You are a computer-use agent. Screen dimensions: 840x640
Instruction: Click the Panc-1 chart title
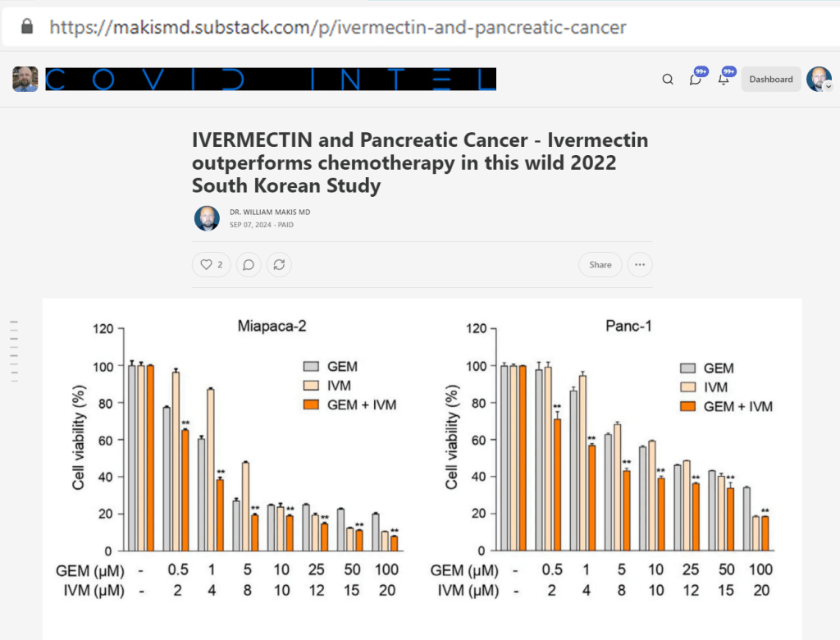pyautogui.click(x=628, y=327)
